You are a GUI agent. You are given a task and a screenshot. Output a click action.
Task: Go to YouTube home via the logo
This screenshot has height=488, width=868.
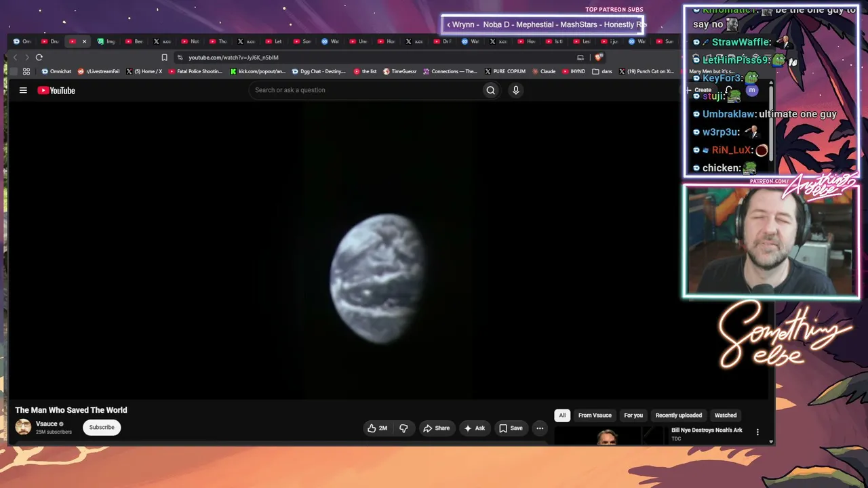click(56, 90)
